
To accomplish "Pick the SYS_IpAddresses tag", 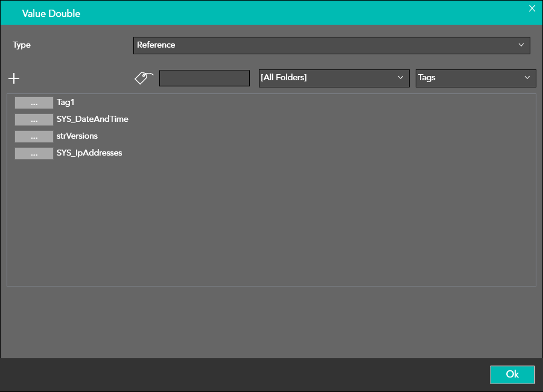I will point(89,153).
